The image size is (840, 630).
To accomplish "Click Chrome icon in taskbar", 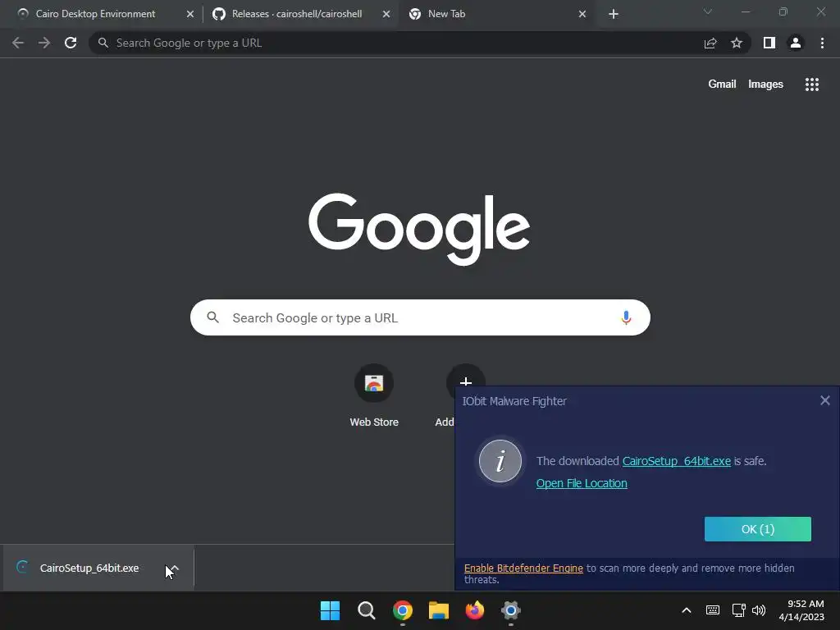I will (402, 610).
